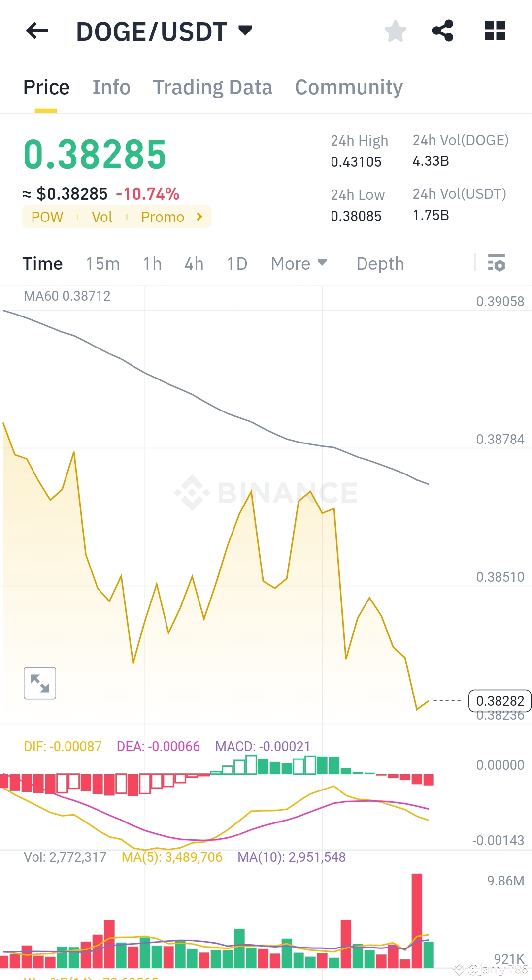
Task: Open chart indicator settings icon
Action: pos(498,264)
